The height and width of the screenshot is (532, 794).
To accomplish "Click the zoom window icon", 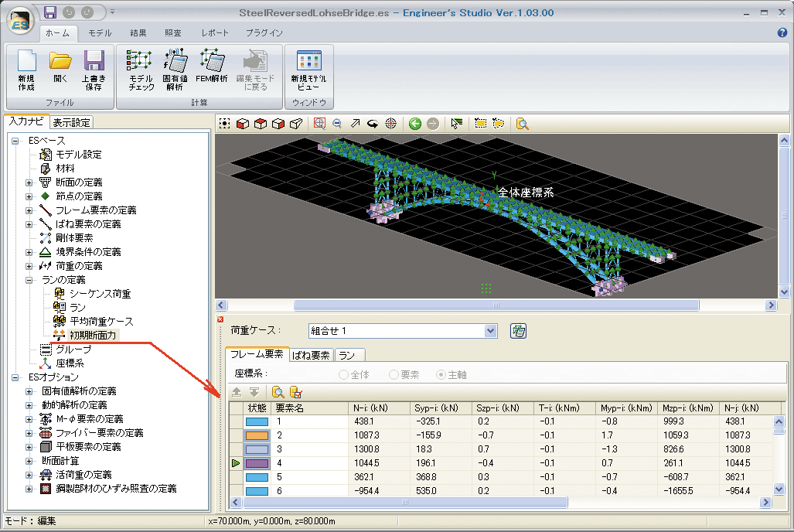I will click(x=319, y=124).
